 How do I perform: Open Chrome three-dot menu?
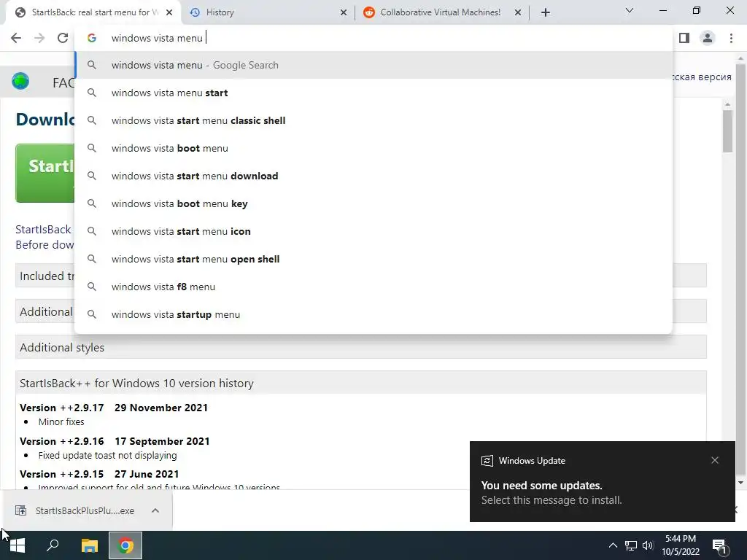(731, 38)
